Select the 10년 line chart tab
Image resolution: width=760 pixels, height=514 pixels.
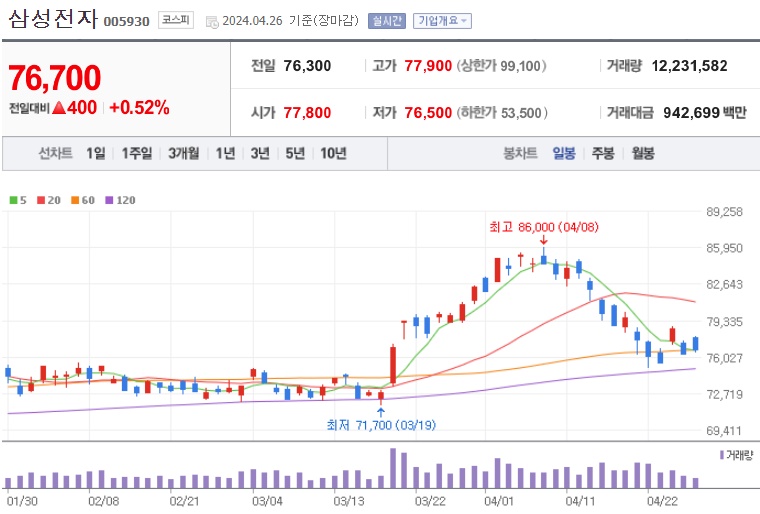(333, 154)
